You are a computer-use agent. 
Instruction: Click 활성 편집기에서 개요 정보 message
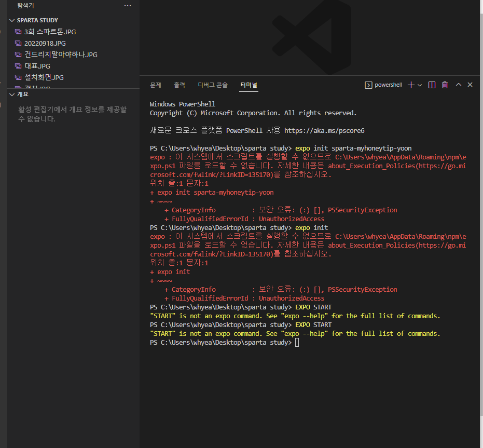[73, 114]
